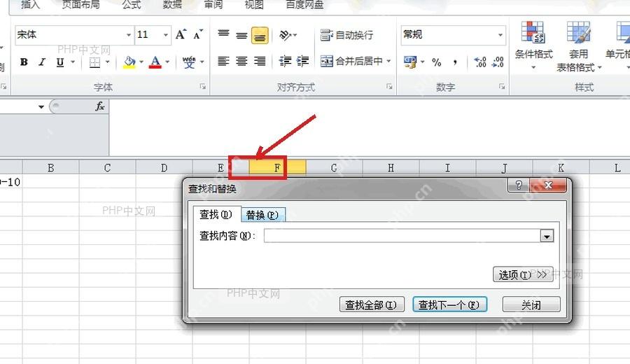The height and width of the screenshot is (364, 630).
Task: Click the accounting number format icon
Action: point(410,62)
